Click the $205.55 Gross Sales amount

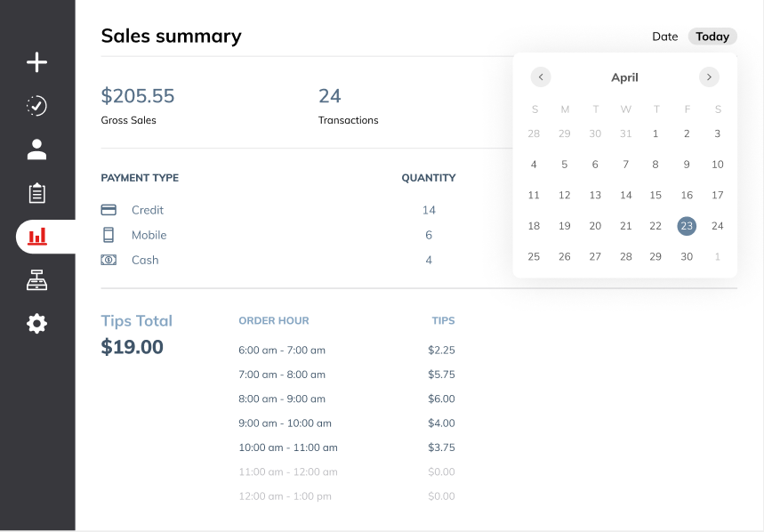137,96
